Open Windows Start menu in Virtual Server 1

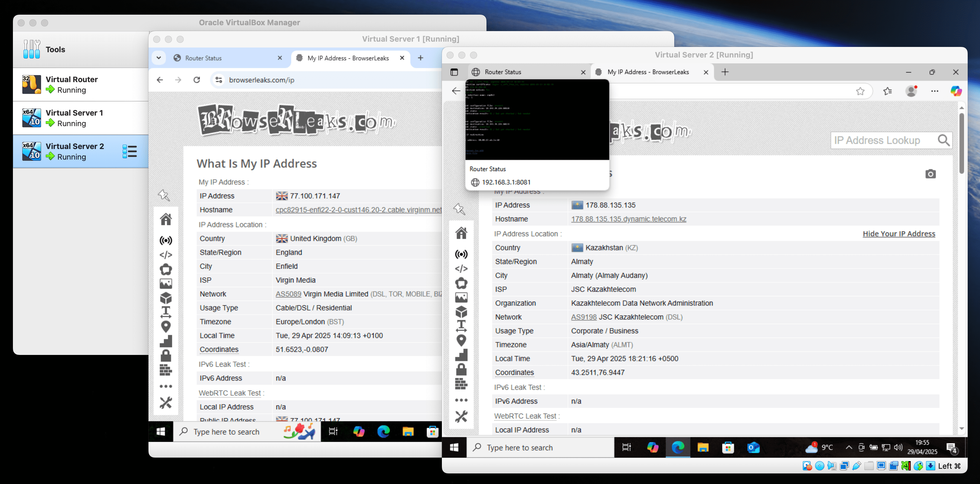point(160,431)
